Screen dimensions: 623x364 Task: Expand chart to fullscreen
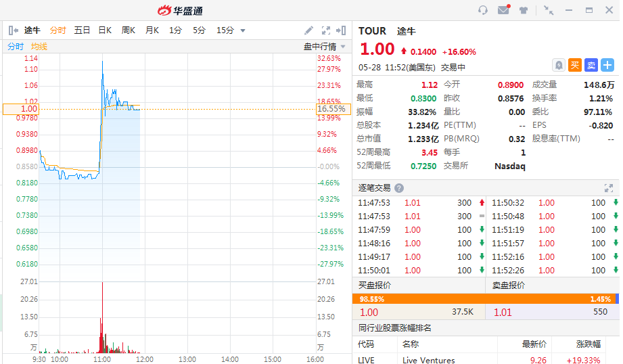coord(326,30)
